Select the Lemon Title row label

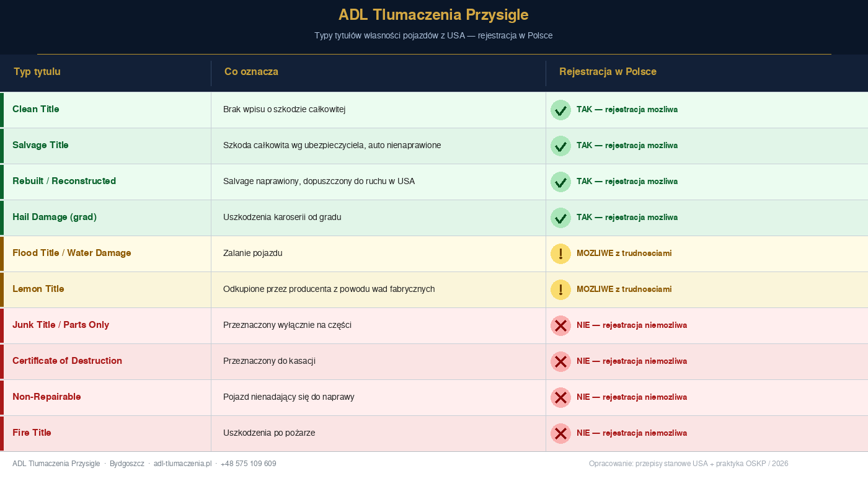coord(38,289)
